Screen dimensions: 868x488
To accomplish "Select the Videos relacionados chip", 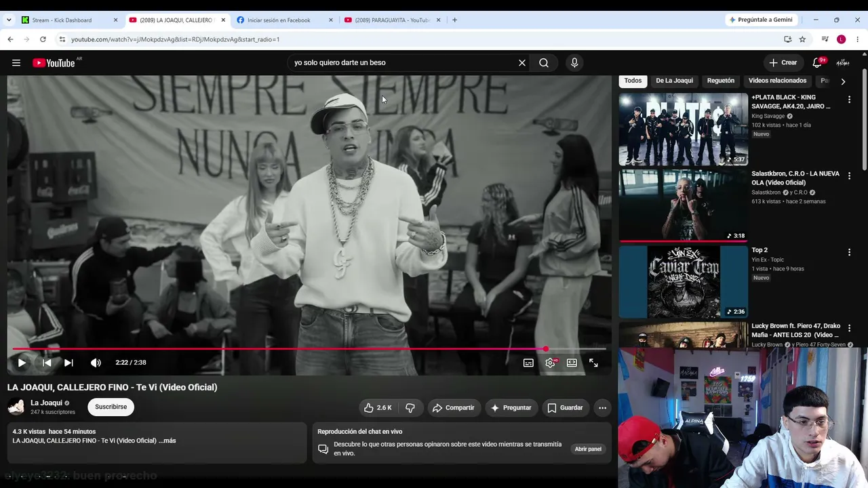I will [777, 81].
